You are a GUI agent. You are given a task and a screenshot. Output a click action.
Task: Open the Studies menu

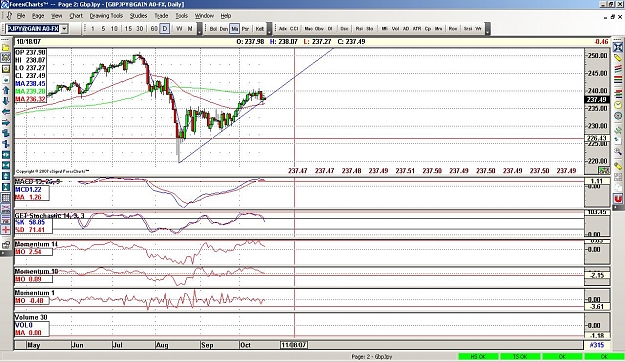coord(138,16)
